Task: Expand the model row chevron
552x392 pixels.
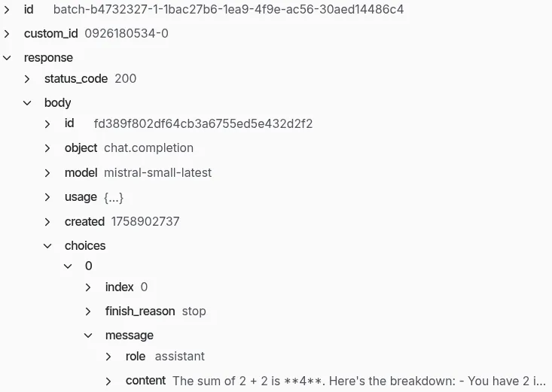Action: 48,173
